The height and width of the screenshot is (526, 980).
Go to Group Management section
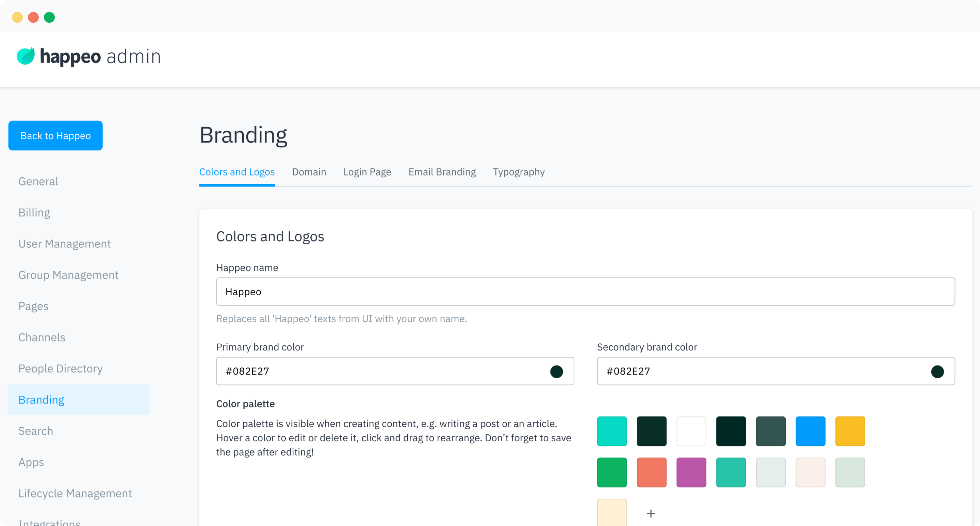68,275
